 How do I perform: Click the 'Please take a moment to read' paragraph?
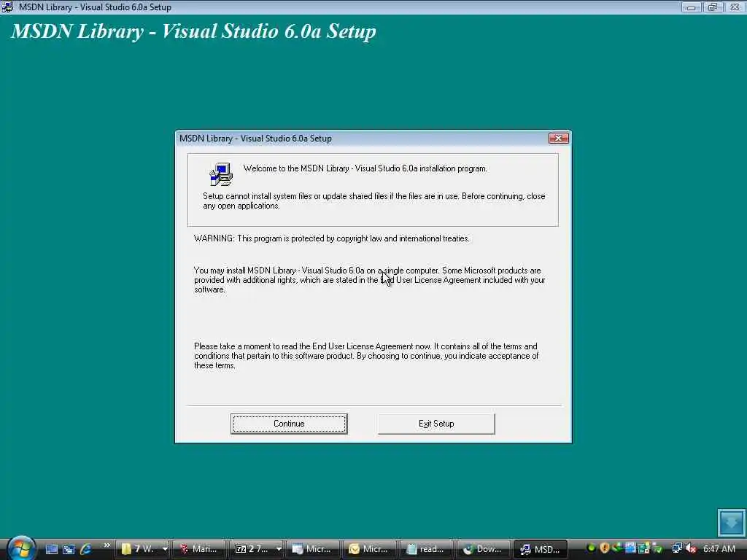tap(366, 356)
